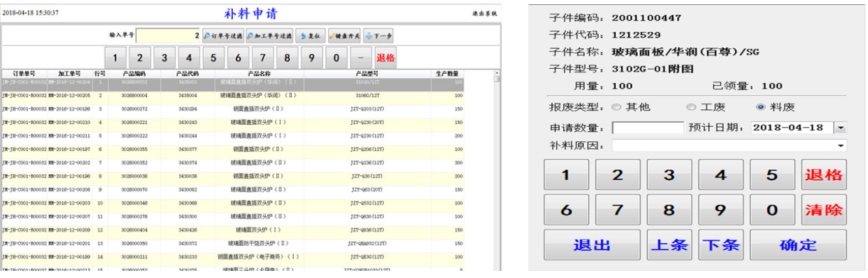Screen dimensions: 868x278
Task: Tap digit 0 on the 子件 form keypad
Action: [x=772, y=210]
